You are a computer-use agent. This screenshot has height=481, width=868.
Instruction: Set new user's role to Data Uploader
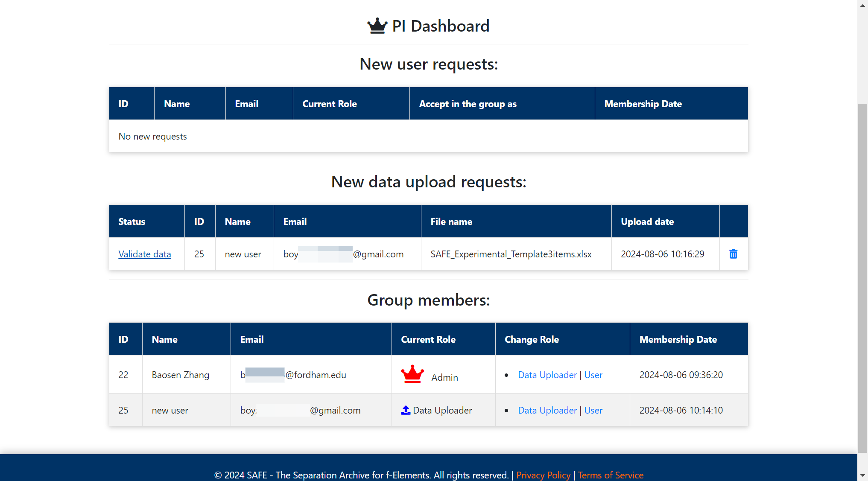click(x=547, y=410)
